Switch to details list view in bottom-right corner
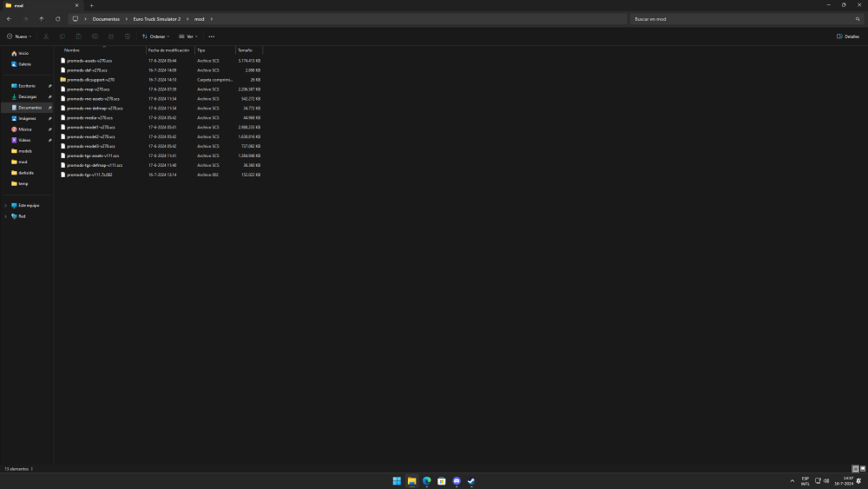Viewport: 868px width, 489px height. (855, 468)
